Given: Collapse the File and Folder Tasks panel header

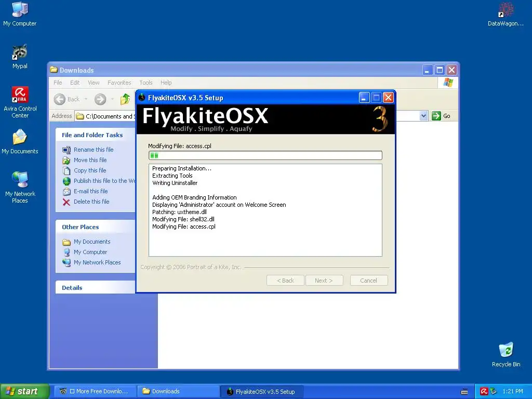Looking at the screenshot, I should pos(96,135).
